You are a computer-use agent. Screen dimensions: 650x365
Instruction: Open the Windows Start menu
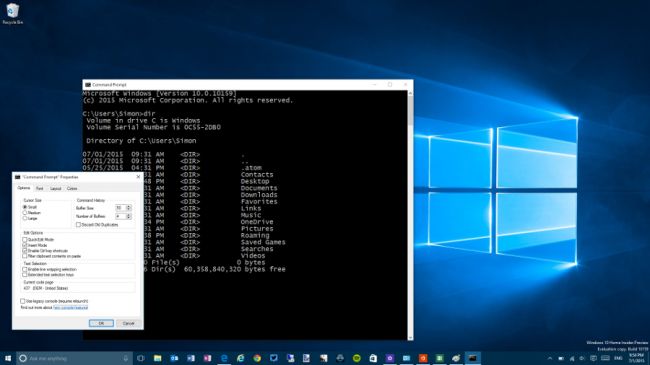coord(8,358)
